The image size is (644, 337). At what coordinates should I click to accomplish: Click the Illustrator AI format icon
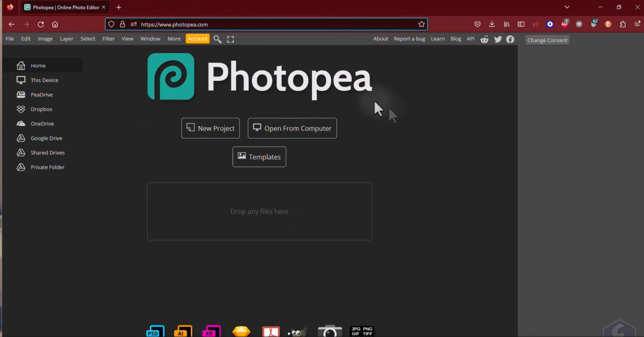(x=183, y=331)
